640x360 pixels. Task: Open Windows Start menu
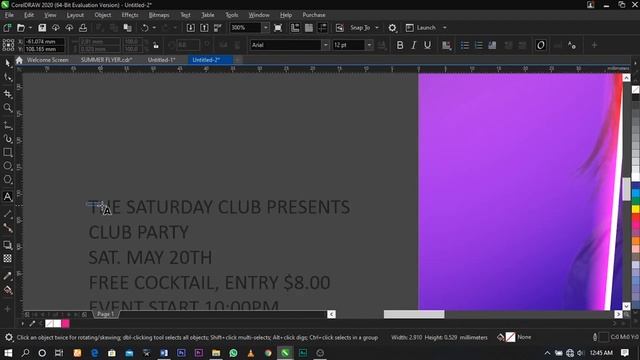coord(8,353)
